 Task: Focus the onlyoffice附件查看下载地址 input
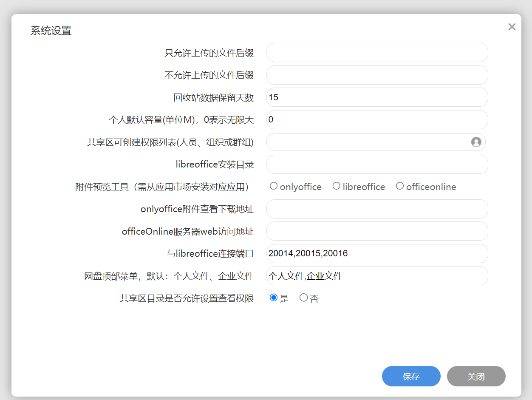tap(377, 209)
